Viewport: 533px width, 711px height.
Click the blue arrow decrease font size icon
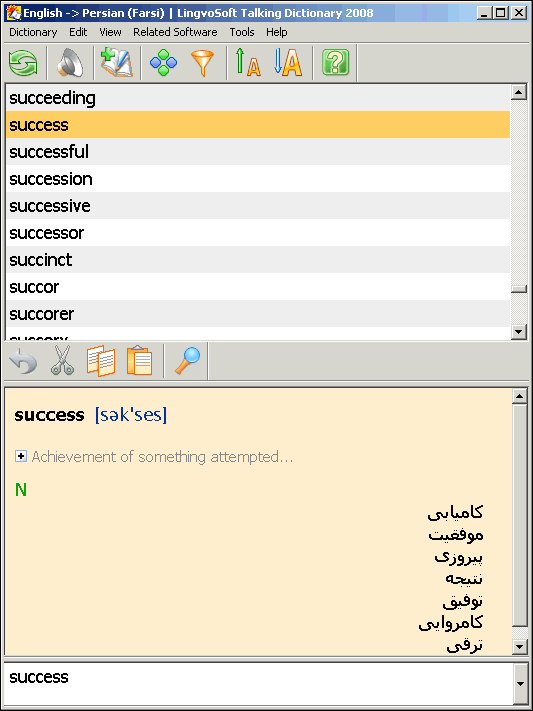point(288,63)
